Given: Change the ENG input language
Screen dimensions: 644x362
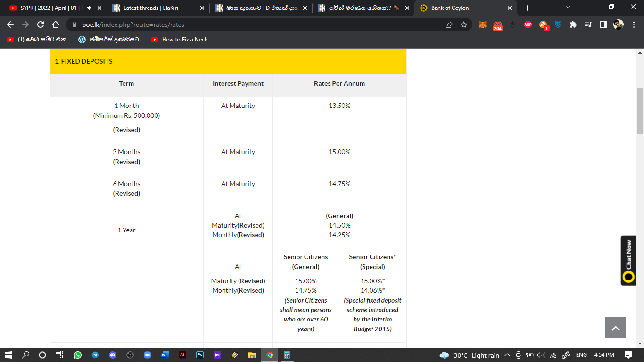Looking at the screenshot, I should pyautogui.click(x=582, y=355).
